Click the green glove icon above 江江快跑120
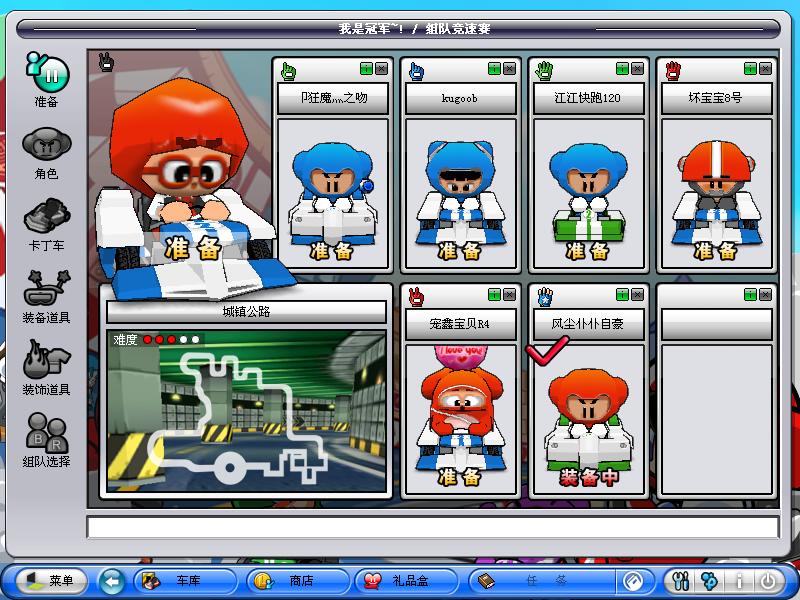This screenshot has width=800, height=600. (x=544, y=71)
